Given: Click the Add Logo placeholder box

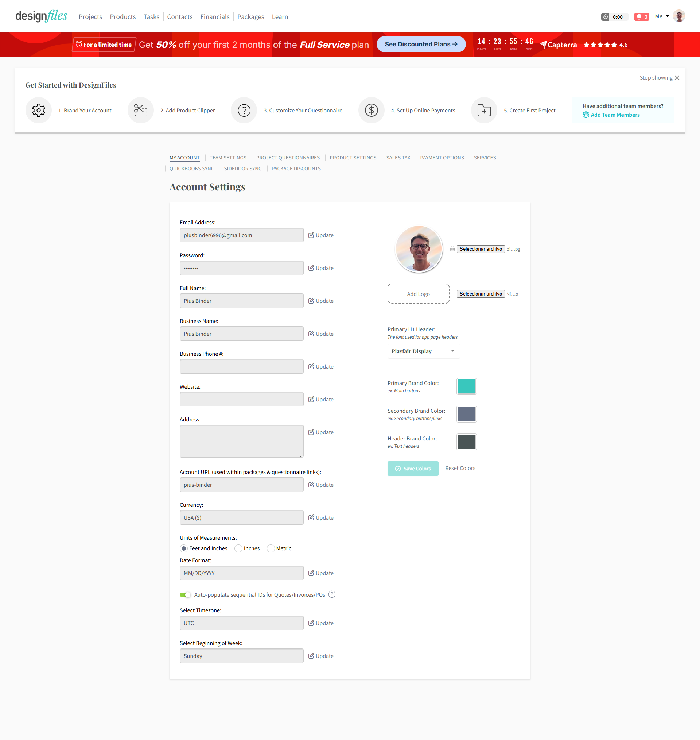Looking at the screenshot, I should point(418,294).
